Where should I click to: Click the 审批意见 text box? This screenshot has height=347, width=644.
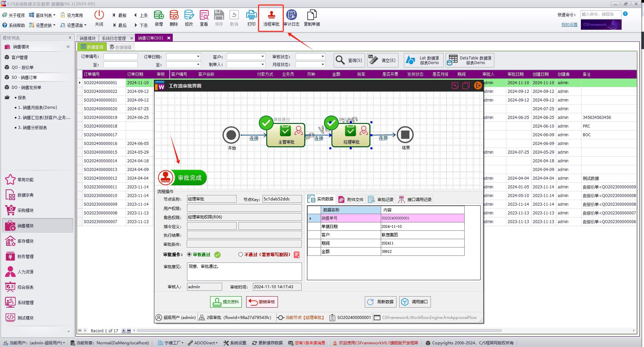tap(244, 272)
